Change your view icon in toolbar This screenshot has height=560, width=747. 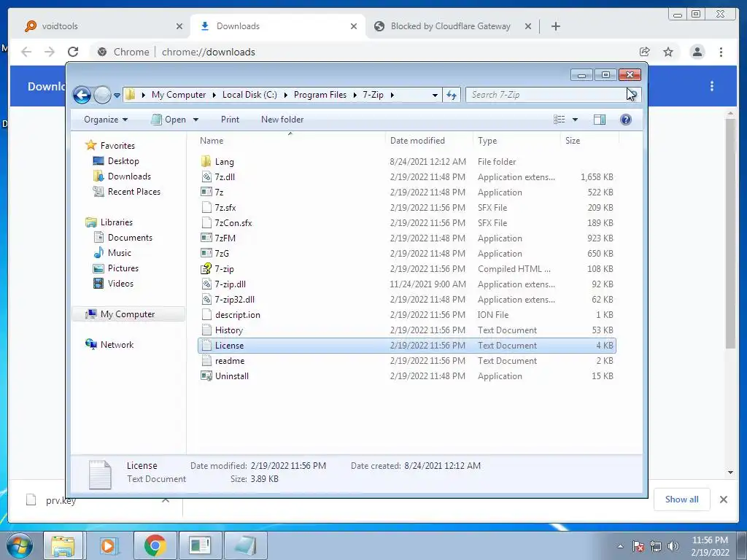click(560, 120)
